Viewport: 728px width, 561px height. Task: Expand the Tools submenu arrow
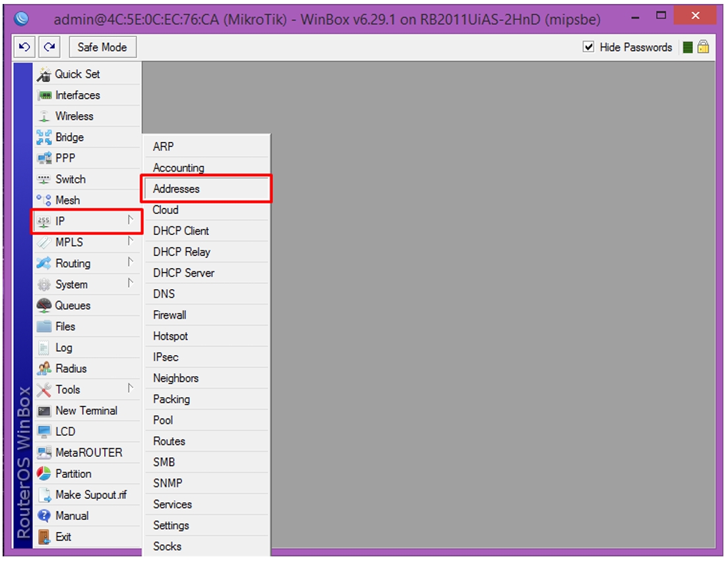[x=131, y=388]
